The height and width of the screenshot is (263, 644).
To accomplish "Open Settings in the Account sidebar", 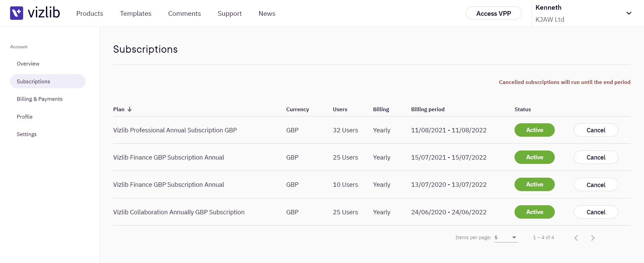I will coord(27,134).
